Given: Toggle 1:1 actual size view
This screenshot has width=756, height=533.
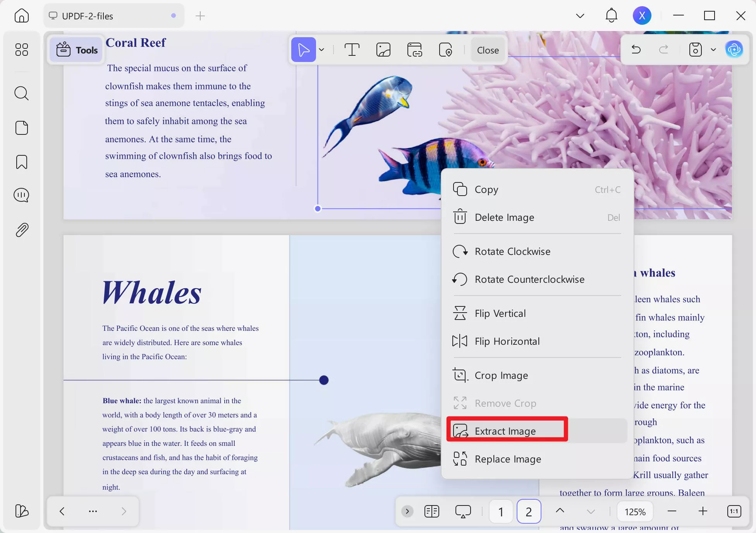Looking at the screenshot, I should pyautogui.click(x=734, y=511).
